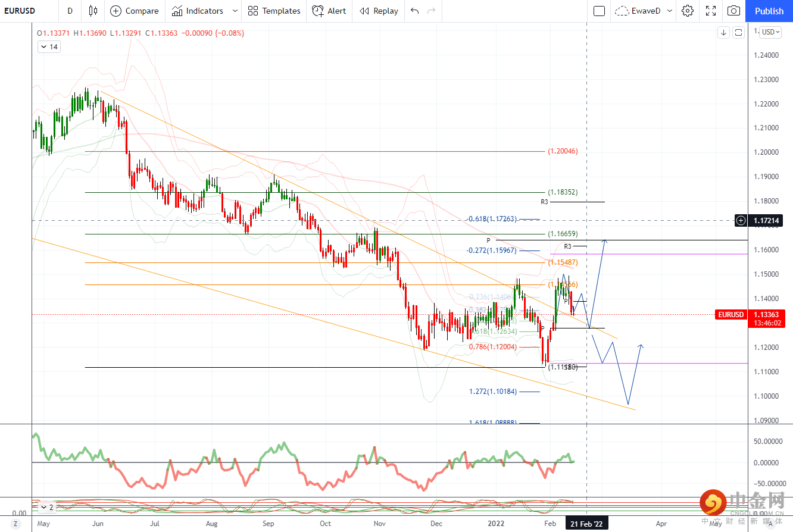Click the Oct label on time axis
Image resolution: width=793 pixels, height=532 pixels.
(x=325, y=524)
